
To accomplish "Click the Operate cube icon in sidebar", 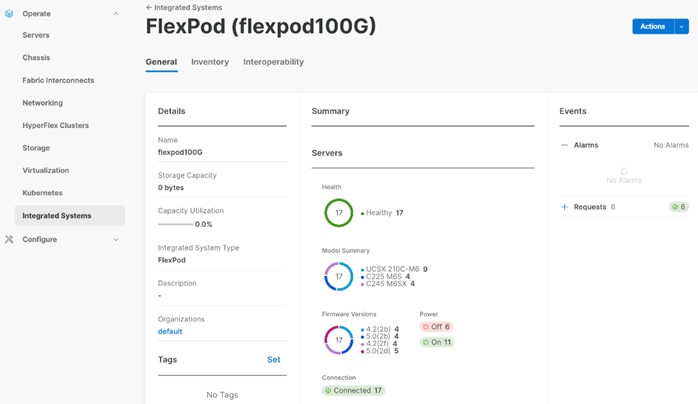I will pyautogui.click(x=9, y=14).
